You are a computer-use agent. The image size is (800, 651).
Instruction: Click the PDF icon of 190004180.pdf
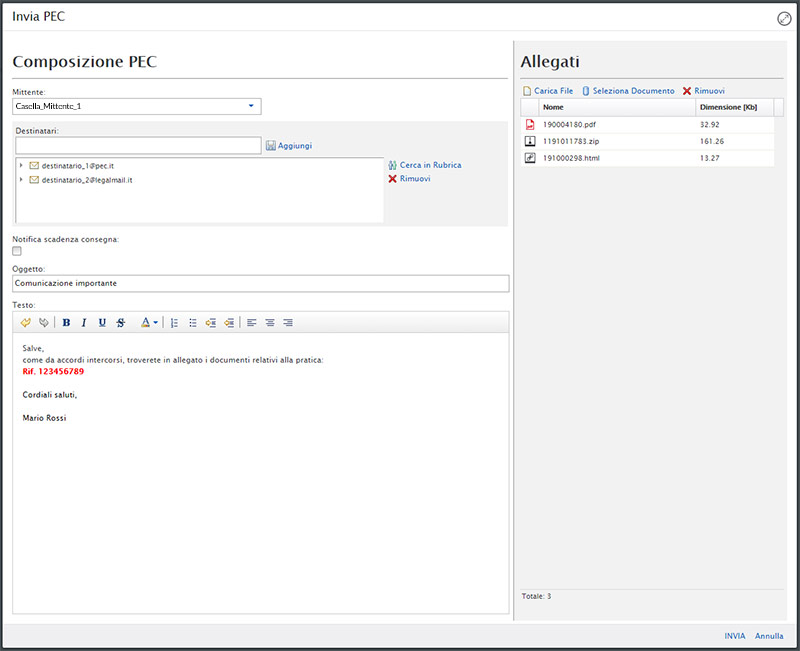[x=530, y=124]
